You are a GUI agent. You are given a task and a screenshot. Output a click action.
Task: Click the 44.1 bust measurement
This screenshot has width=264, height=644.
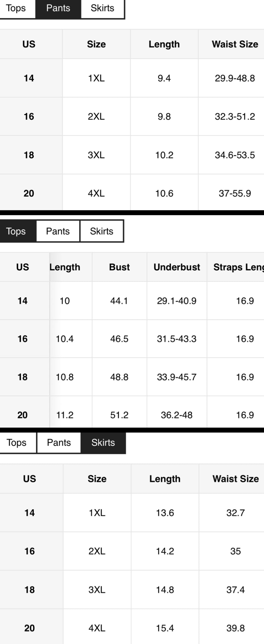119,301
